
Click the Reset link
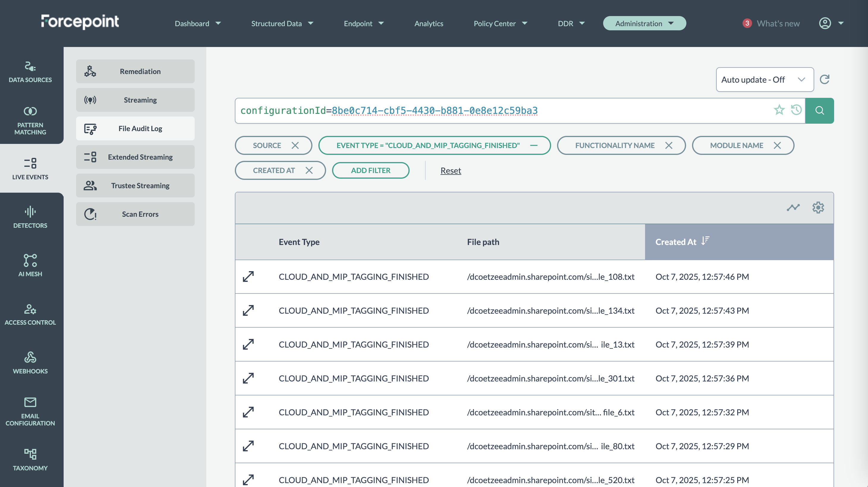[451, 171]
